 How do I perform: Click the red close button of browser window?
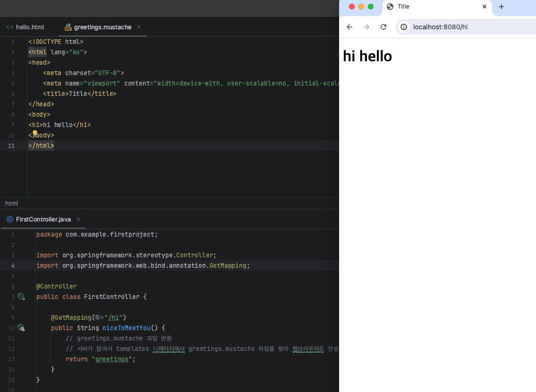352,7
